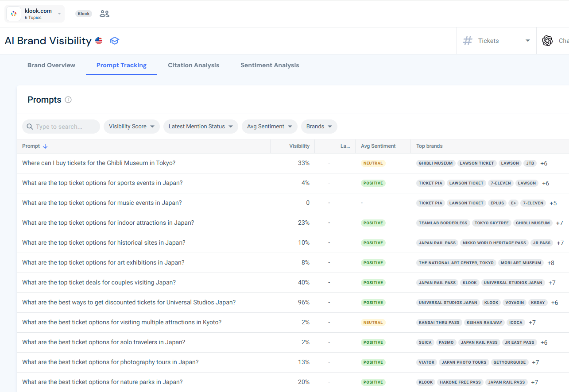Click the GHIBLI MUSEUM tag in first row
Viewport: 569px width, 392px height.
pyautogui.click(x=436, y=163)
